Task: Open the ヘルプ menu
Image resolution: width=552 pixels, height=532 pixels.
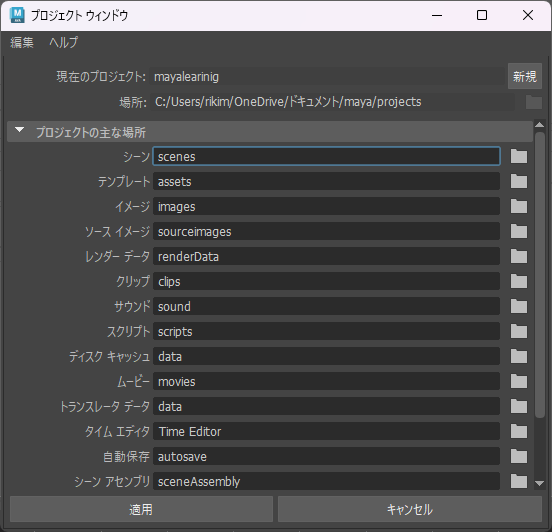Action: tap(64, 43)
